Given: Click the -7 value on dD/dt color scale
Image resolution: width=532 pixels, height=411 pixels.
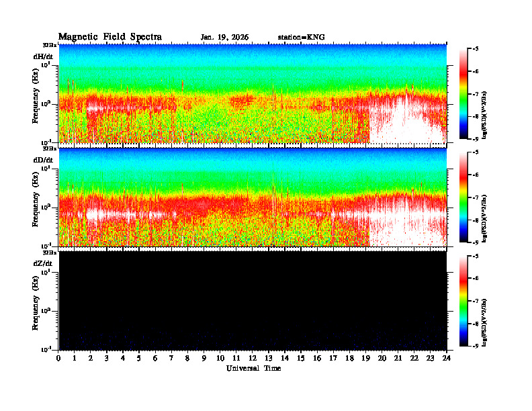Looking at the screenshot, I should click(x=476, y=197).
